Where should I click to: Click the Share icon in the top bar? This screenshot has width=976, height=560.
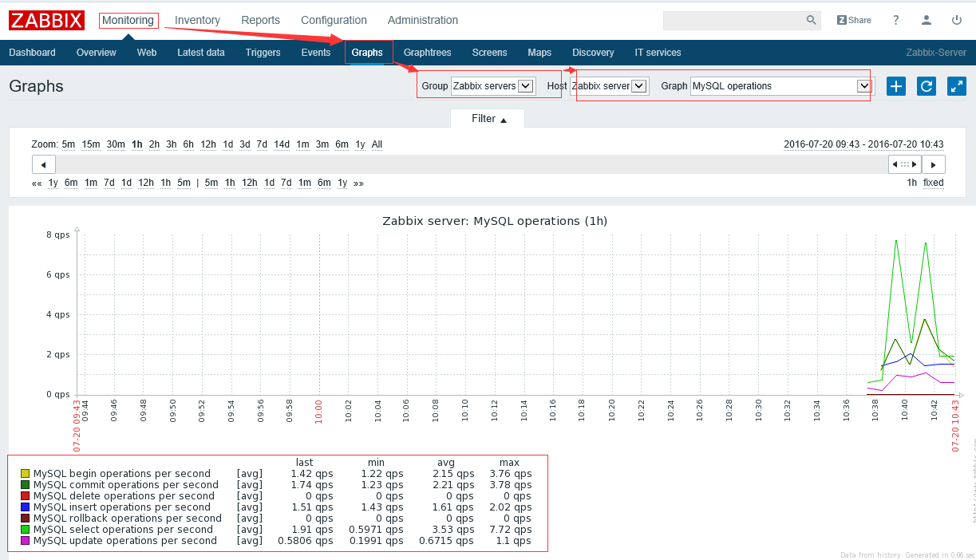tap(854, 20)
